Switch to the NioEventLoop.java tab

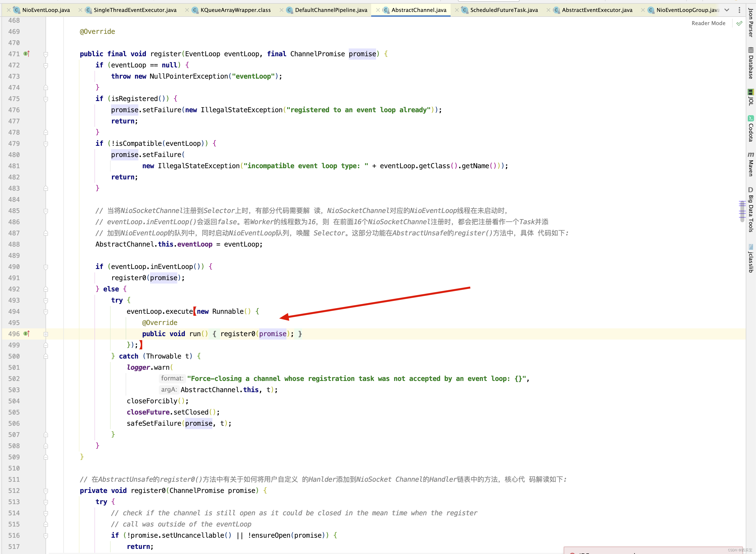pos(46,10)
